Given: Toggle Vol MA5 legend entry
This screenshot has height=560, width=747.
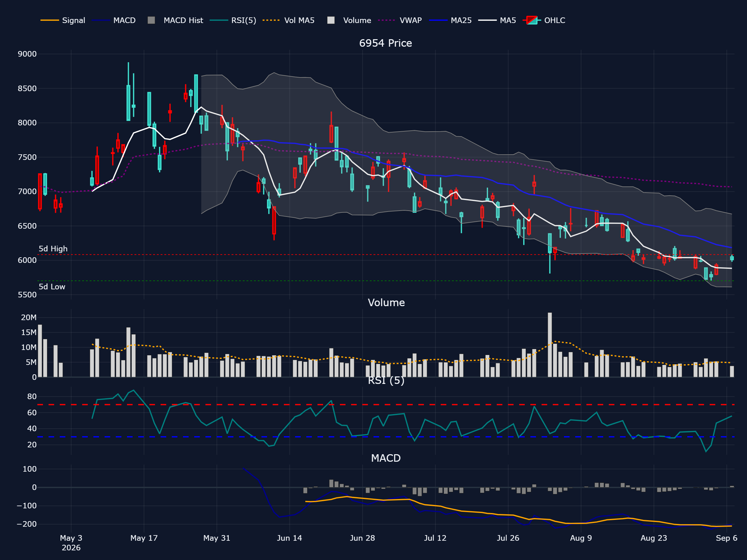Looking at the screenshot, I should point(289,20).
